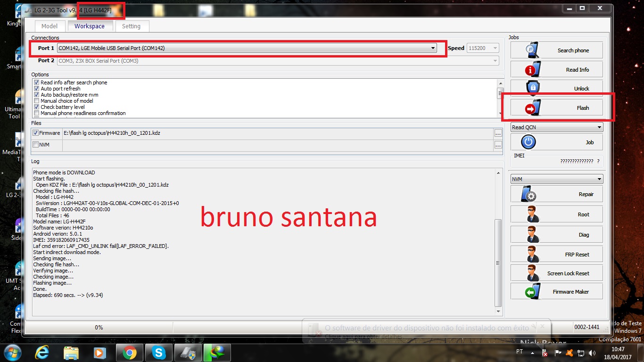The width and height of the screenshot is (644, 362).
Task: Click the 0% progress bar
Action: (x=99, y=327)
